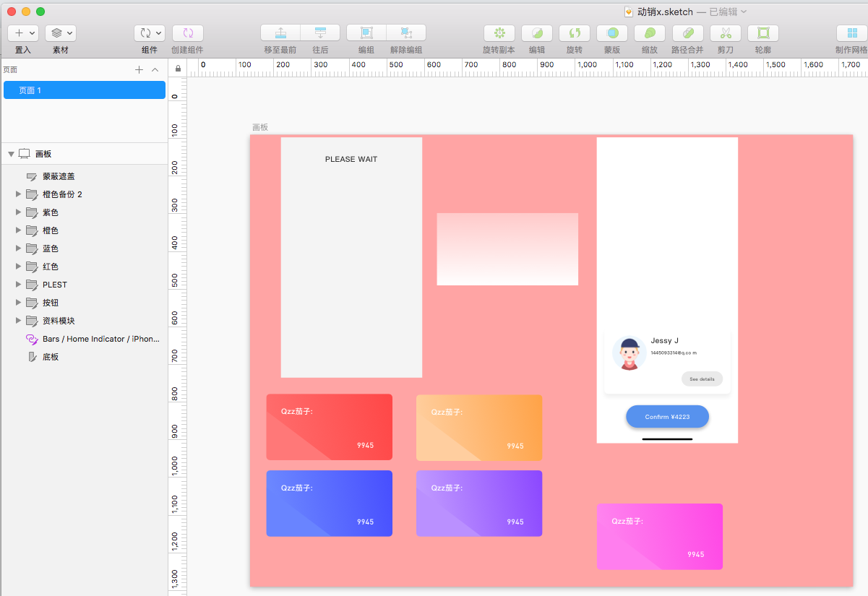Click the pink-to-white gradient rectangle
The height and width of the screenshot is (596, 868).
tap(507, 249)
